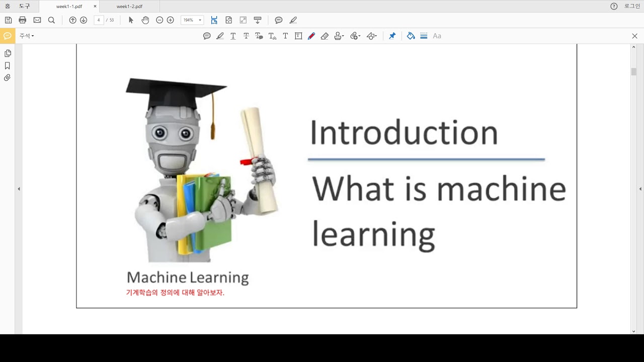
Task: Save the PDF with the floppy disk icon
Action: pos(8,20)
